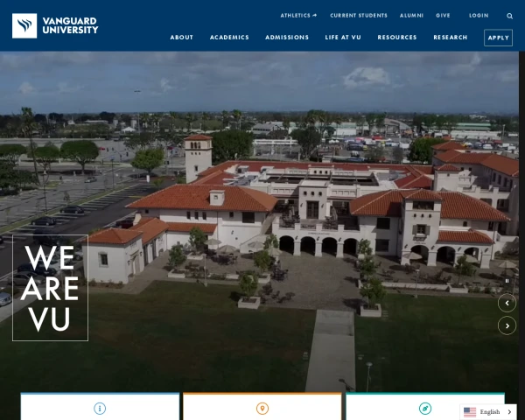The width and height of the screenshot is (525, 420).
Task: Go to the Alumni page
Action: pos(411,16)
